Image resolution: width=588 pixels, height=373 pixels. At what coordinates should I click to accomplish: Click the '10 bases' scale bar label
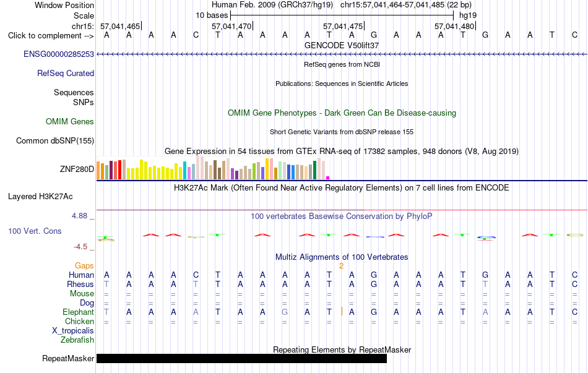(x=212, y=15)
